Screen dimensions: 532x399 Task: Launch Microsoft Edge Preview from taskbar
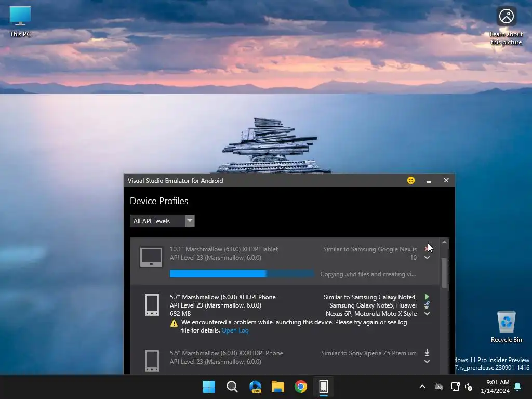(x=255, y=387)
